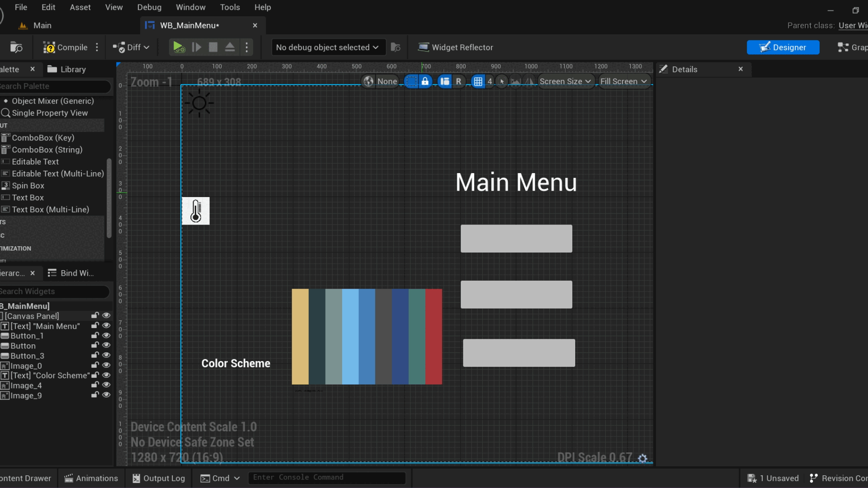Open DPI Scale settings gear
Image resolution: width=868 pixels, height=488 pixels.
pos(642,458)
